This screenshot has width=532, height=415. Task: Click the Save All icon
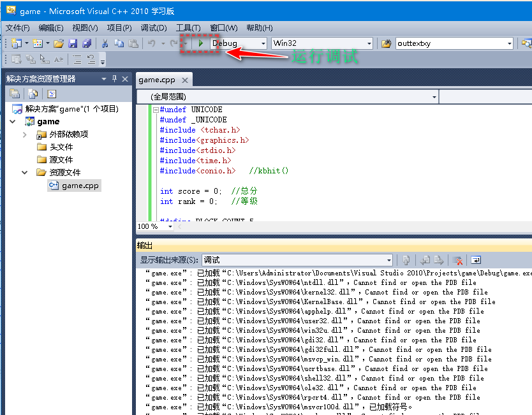pyautogui.click(x=87, y=43)
